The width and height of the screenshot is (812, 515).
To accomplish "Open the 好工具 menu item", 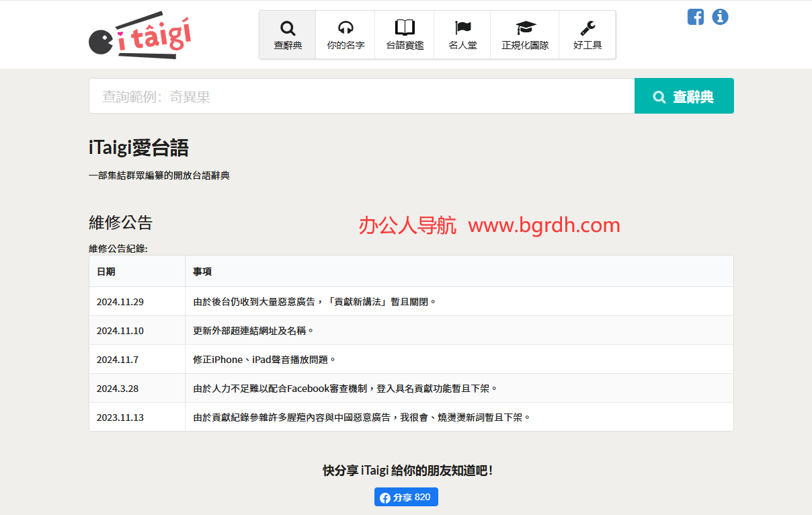I will [587, 34].
